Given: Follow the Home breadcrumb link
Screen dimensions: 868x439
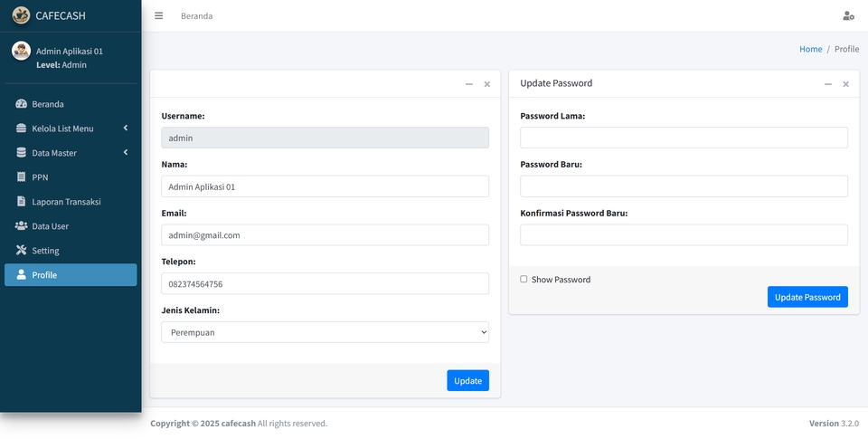Looking at the screenshot, I should pos(810,49).
